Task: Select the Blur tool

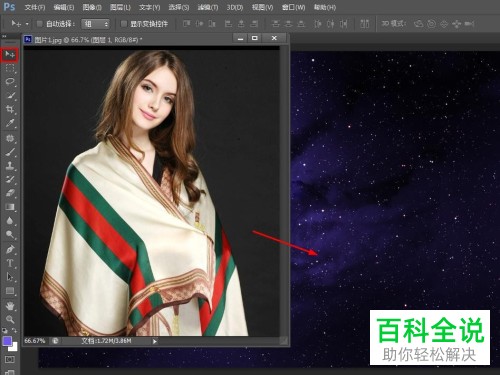Action: [10, 221]
